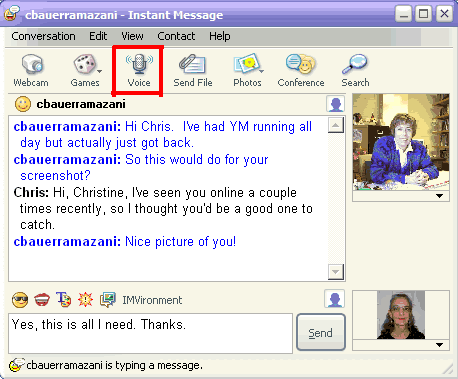Open audibles with the lips icon
Viewport: 458px width, 379px height.
42,300
